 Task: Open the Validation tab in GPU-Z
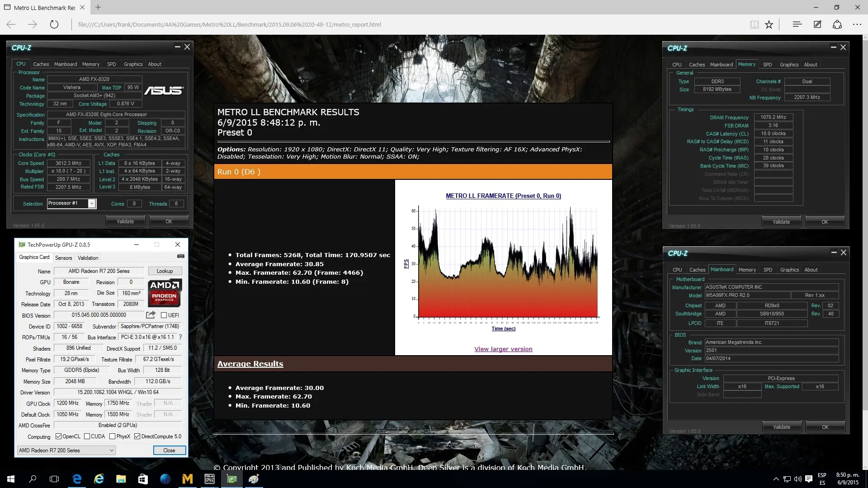(88, 258)
